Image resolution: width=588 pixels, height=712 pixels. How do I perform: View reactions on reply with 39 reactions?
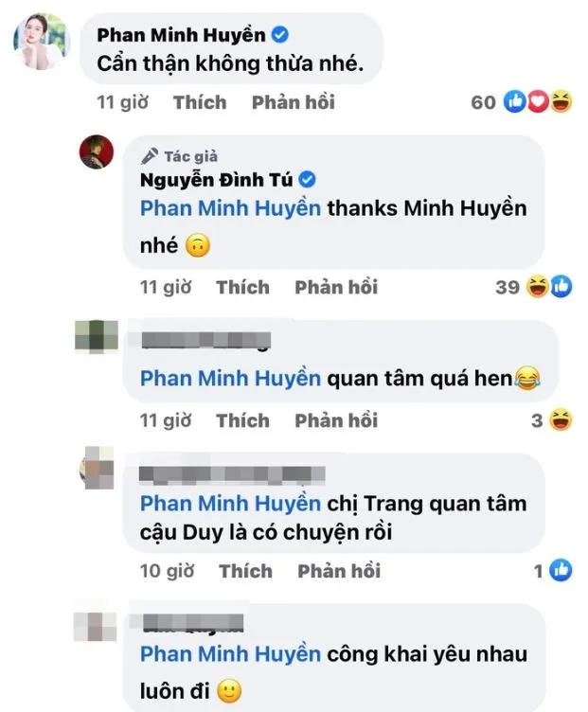534,287
